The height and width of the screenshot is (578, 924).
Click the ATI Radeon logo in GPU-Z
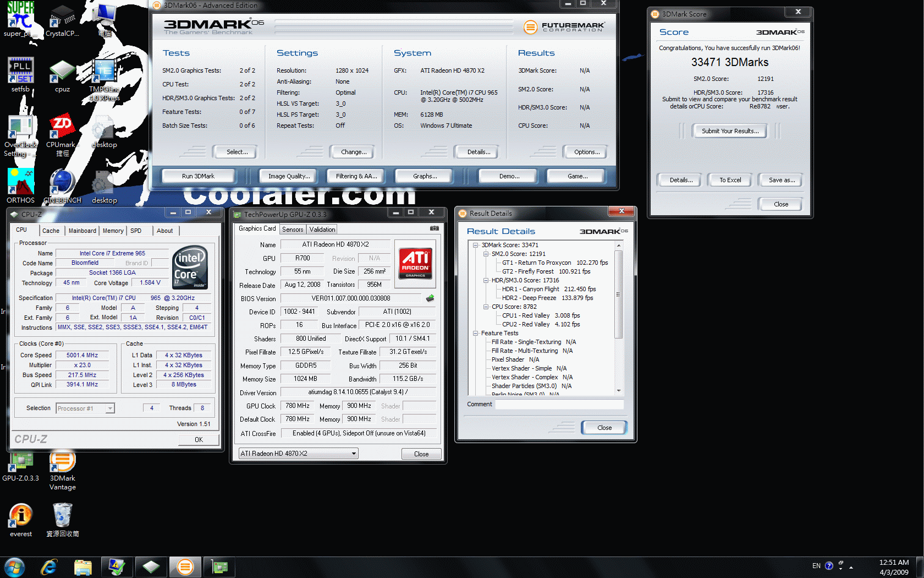click(415, 263)
